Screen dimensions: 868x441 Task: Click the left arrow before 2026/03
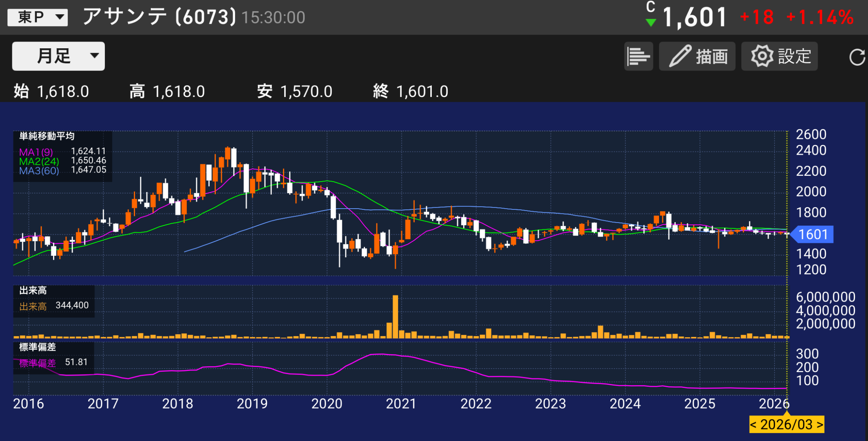click(x=754, y=425)
